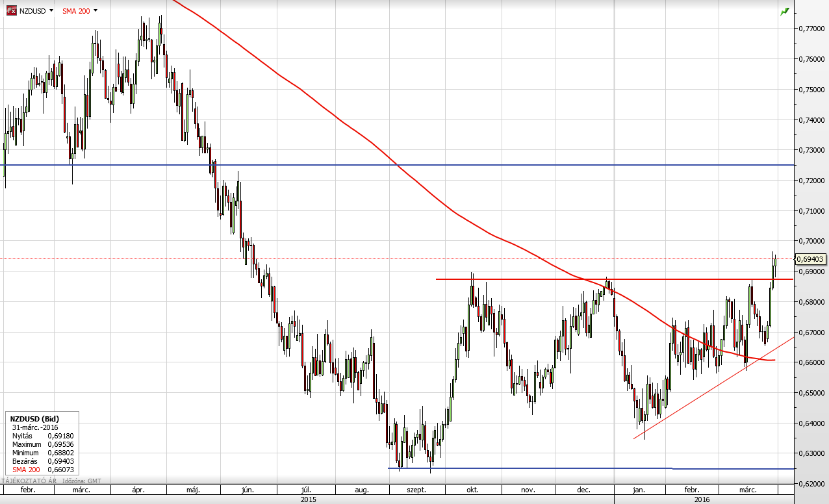Click the okt. month label on time axis
This screenshot has height=504, width=829.
[x=473, y=490]
